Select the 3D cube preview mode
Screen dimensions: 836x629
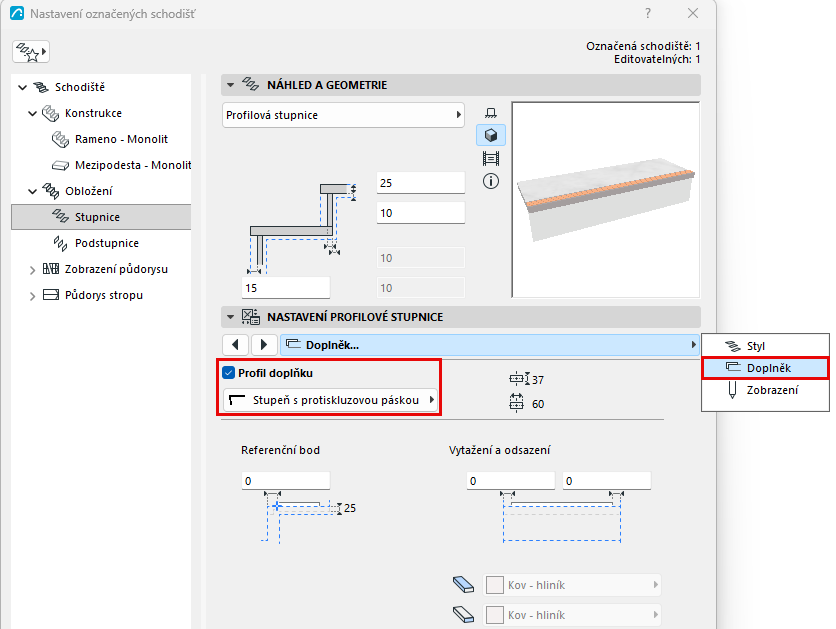pos(491,135)
